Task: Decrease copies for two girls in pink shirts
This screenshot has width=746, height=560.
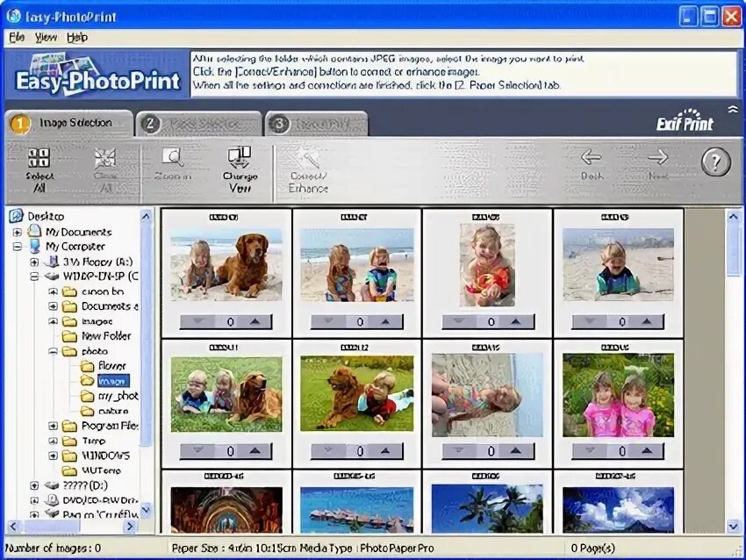Action: click(590, 450)
